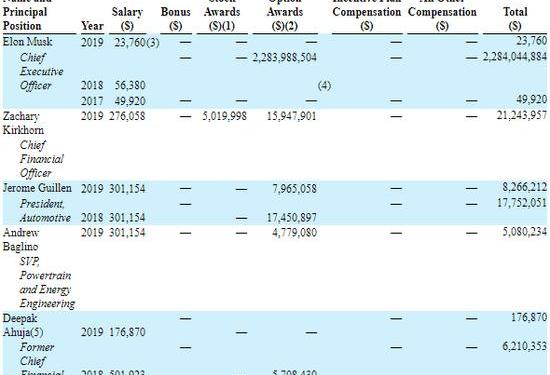Select Zachary Kirkhorn's salary 276,058
This screenshot has height=375, width=550.
[127, 116]
